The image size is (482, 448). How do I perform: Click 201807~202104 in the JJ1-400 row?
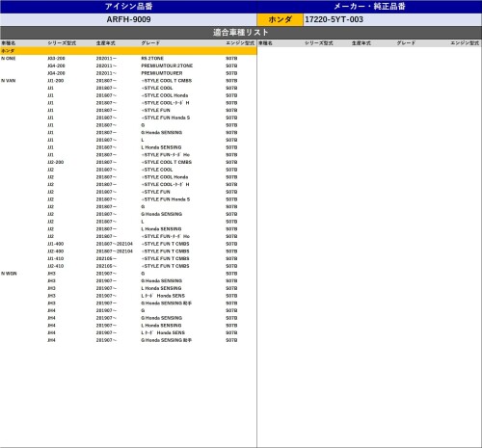tap(115, 244)
